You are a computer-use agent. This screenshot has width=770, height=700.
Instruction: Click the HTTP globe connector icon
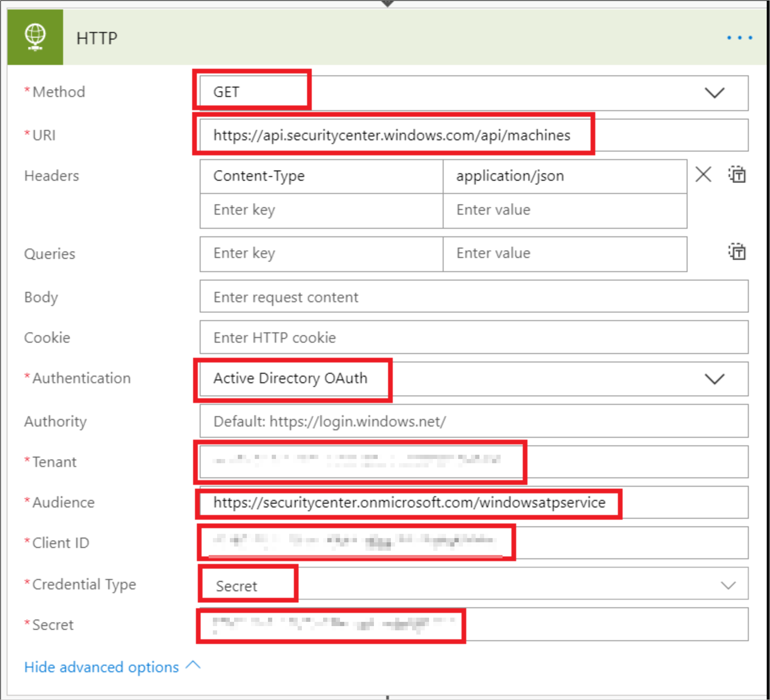pos(35,37)
